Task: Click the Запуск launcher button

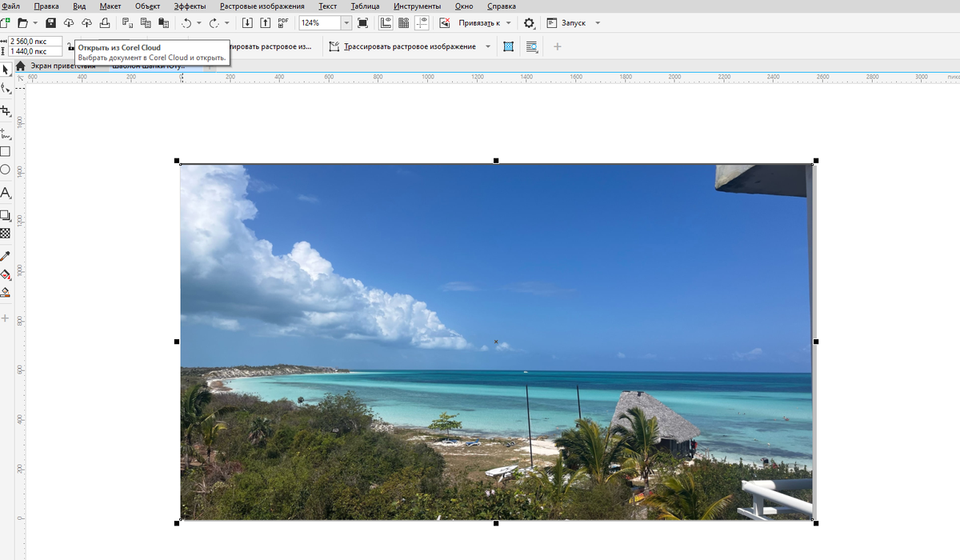Action: (566, 23)
